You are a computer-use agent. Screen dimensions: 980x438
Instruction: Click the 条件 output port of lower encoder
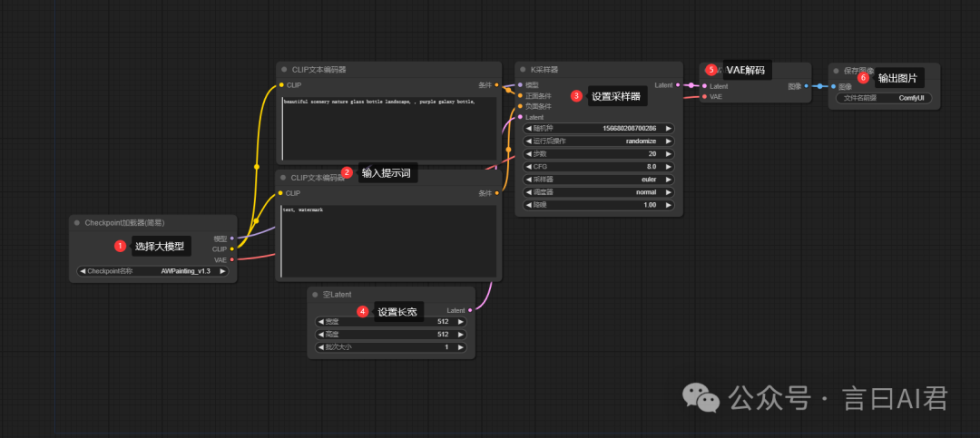point(497,193)
